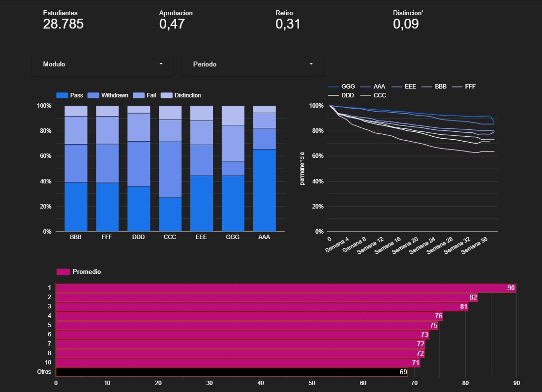Screen dimensions: 542x392
Task: Click the Promedio bar labeled 82
Action: (x=267, y=297)
